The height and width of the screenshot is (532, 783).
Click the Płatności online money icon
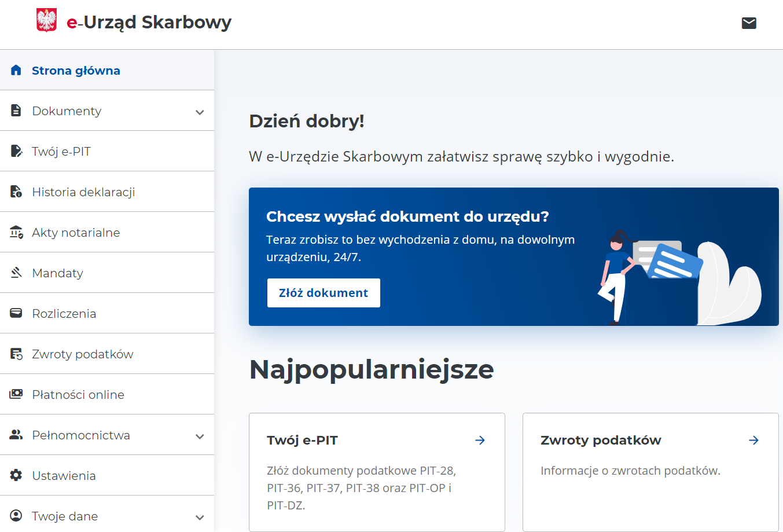click(16, 394)
